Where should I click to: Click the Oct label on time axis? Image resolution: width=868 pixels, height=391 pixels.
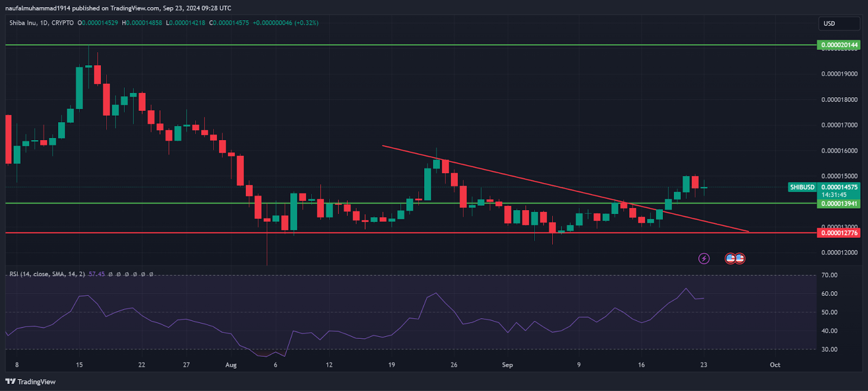[x=775, y=365]
